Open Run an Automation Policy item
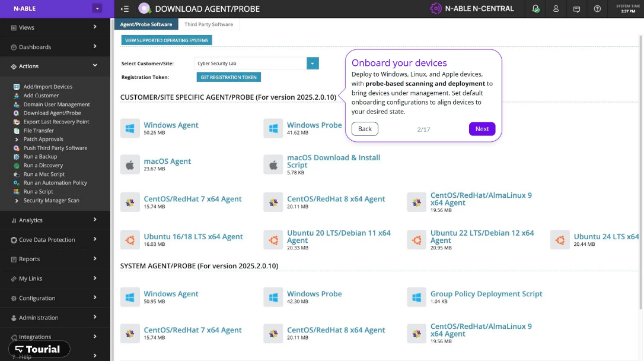This screenshot has height=361, width=644. [55, 183]
